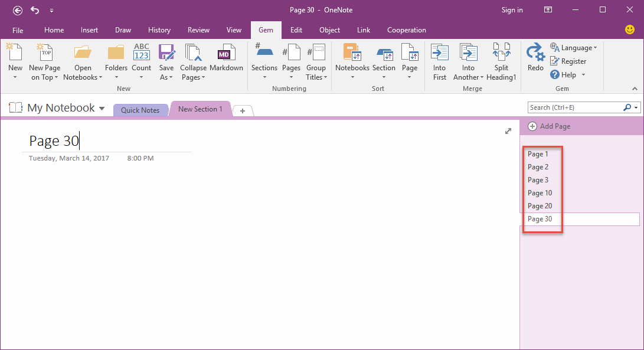Click the Markdown MD icon
644x350 pixels.
point(226,53)
